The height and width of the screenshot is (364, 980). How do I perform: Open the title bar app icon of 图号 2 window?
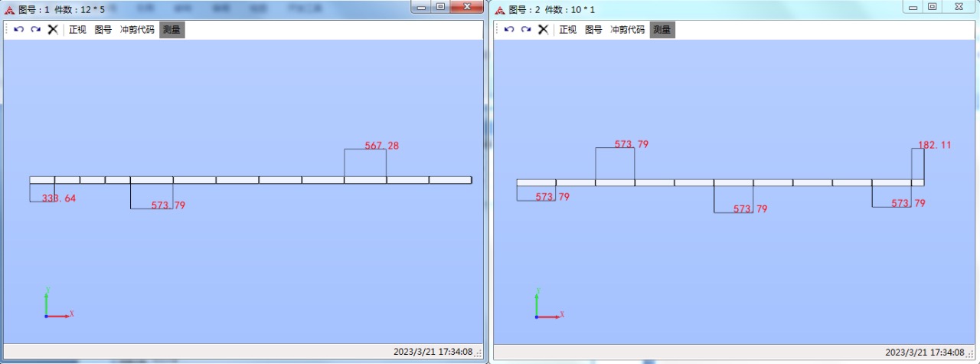point(500,10)
